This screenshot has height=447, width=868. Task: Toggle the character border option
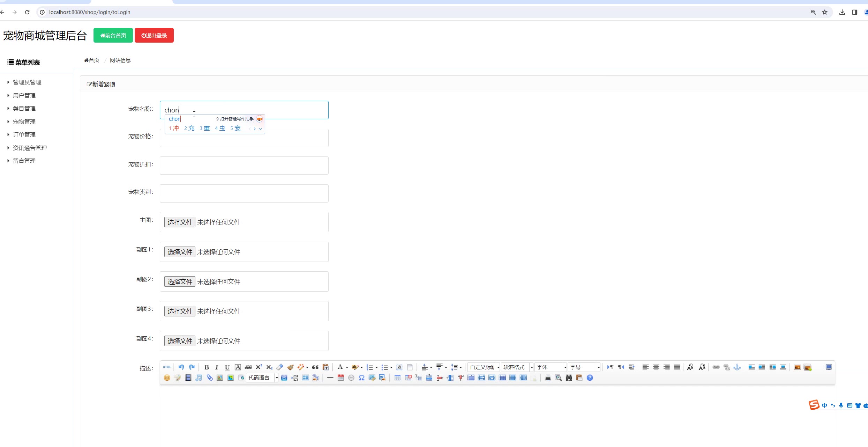tap(238, 367)
